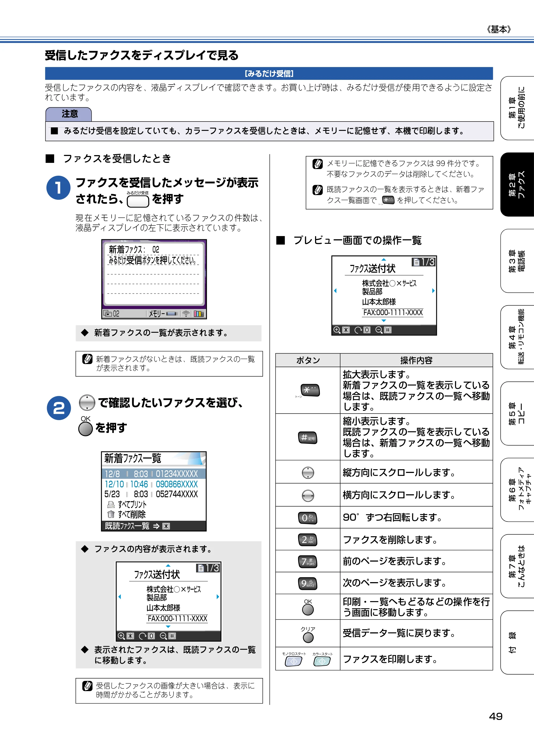Click the down arrow on the right preview screen
This screenshot has width=534, height=756.
(x=383, y=321)
